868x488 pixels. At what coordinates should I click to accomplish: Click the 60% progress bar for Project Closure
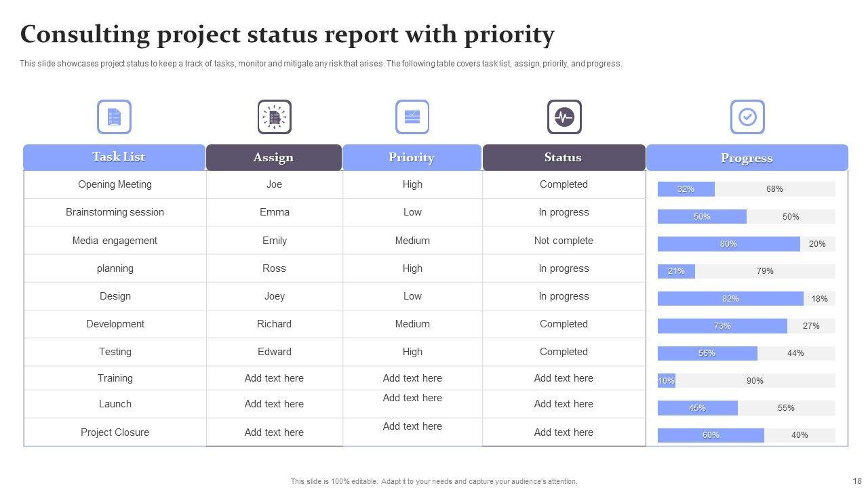(x=711, y=435)
